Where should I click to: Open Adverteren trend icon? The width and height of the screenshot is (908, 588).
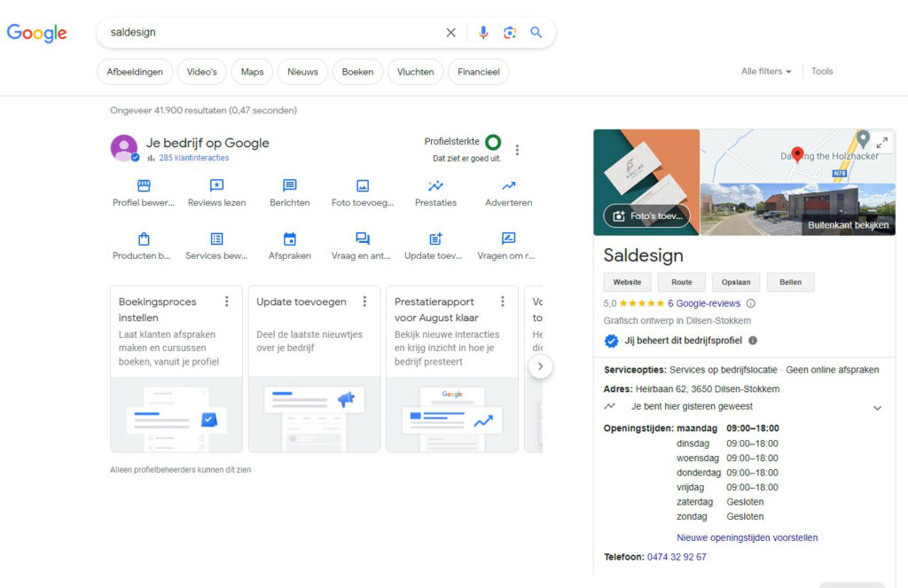pos(508,185)
